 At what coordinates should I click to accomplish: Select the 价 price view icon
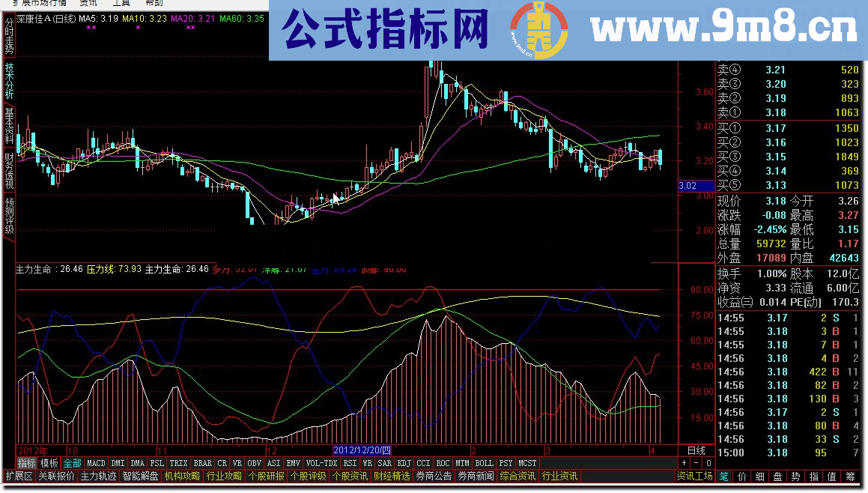(x=742, y=476)
